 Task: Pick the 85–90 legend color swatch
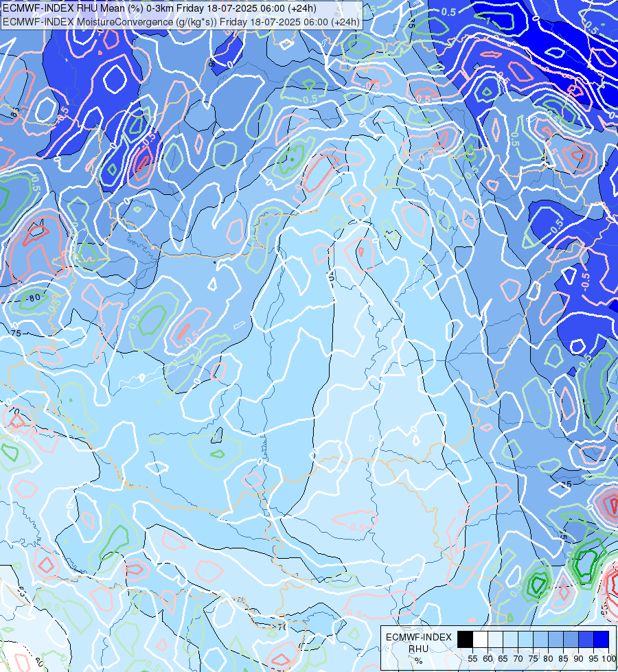tap(571, 639)
